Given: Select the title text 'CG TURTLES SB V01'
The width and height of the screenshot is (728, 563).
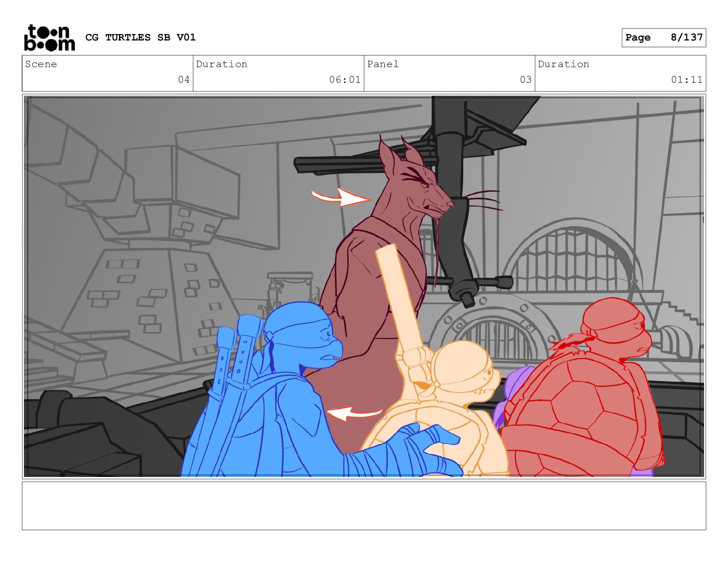Looking at the screenshot, I should click(x=141, y=37).
